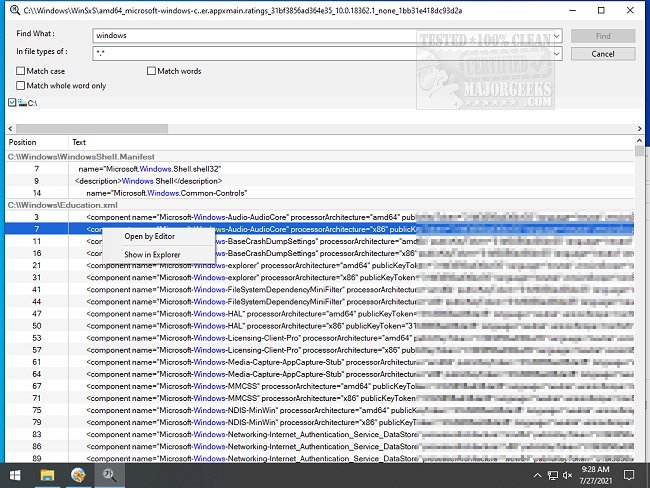Select the Microsoft.Windows.Shell.shell32 result row
Screen dimensions: 650x488
point(320,169)
